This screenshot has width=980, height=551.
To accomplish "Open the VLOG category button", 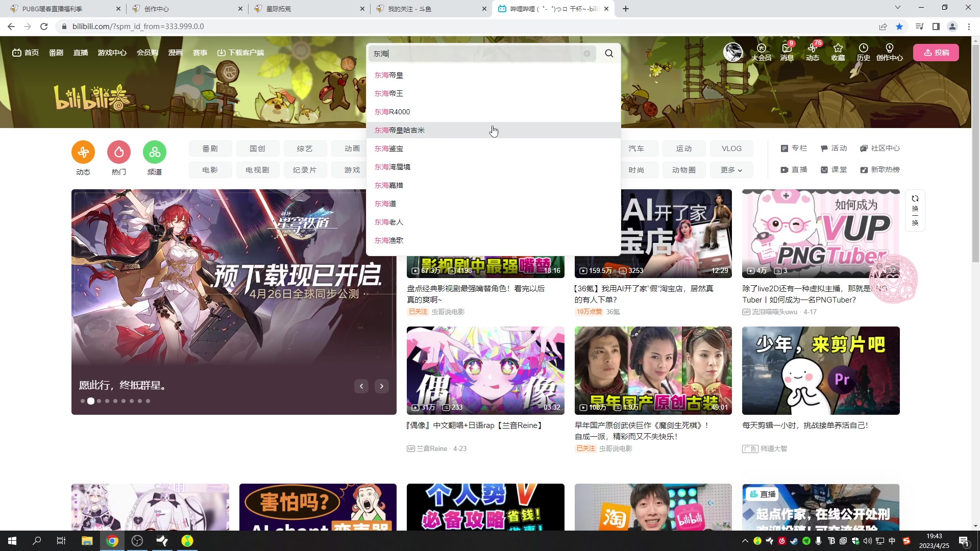I will click(731, 148).
